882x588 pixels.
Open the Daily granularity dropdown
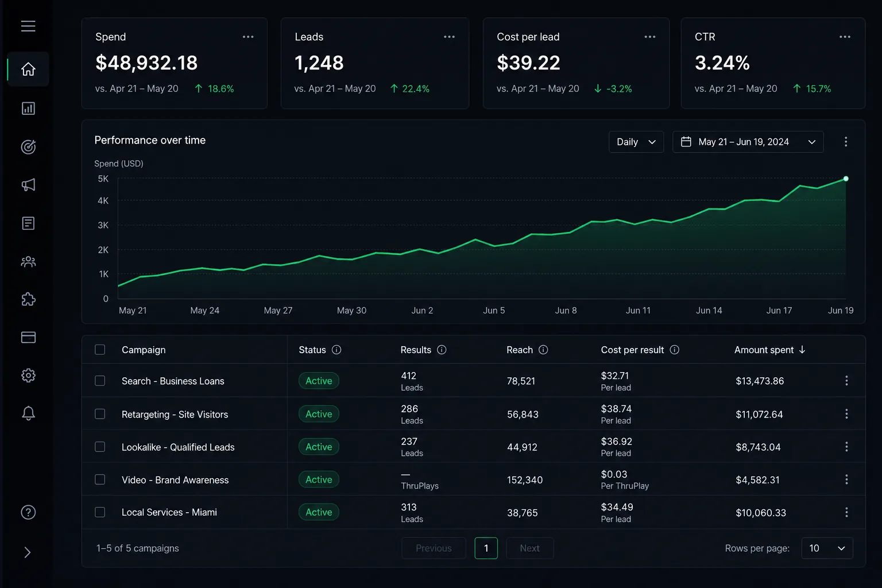click(636, 142)
